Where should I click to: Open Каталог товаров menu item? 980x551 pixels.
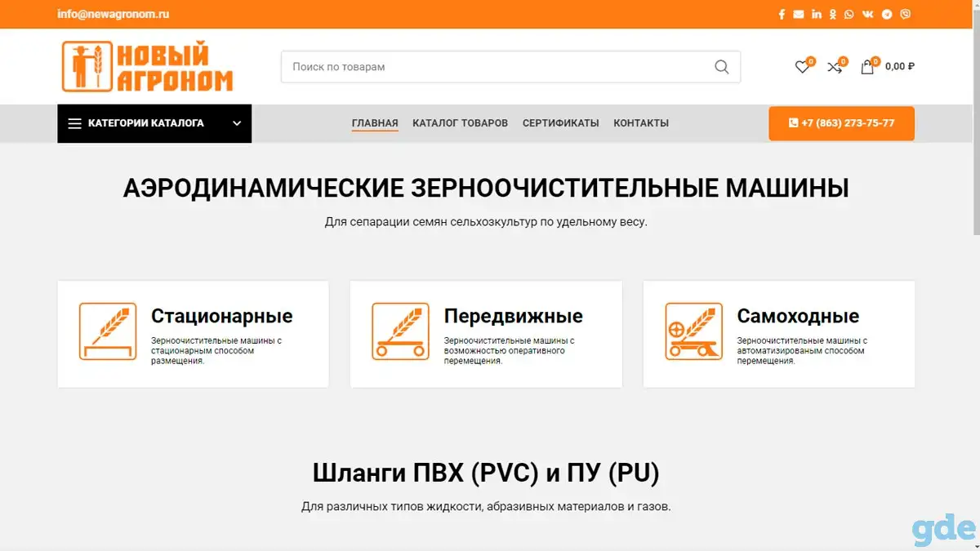click(460, 123)
